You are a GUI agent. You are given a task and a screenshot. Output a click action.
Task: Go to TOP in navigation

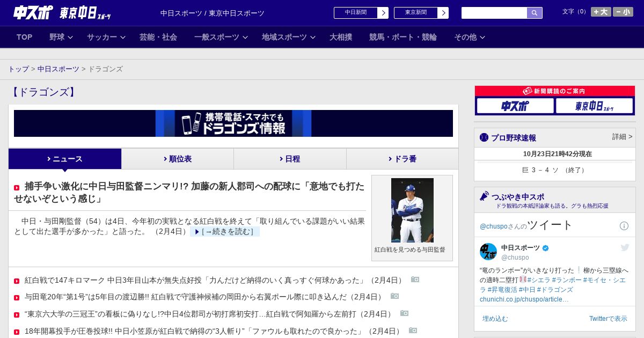coord(24,37)
